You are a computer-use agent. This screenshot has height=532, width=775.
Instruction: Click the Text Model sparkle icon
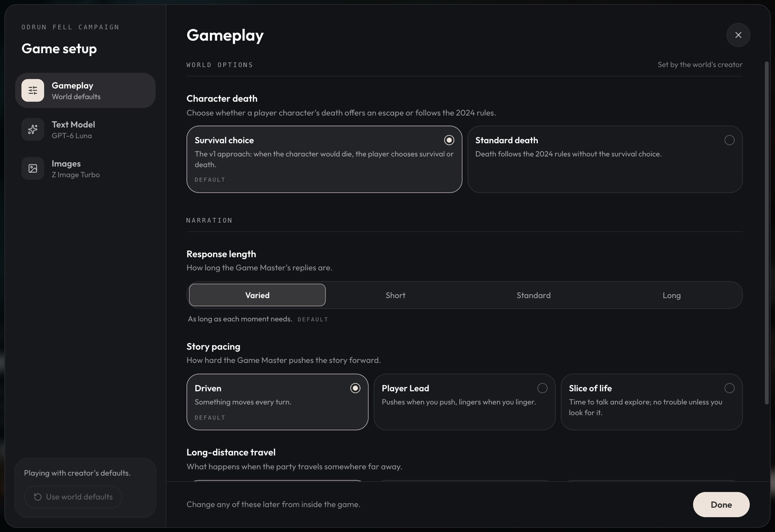[x=33, y=129]
